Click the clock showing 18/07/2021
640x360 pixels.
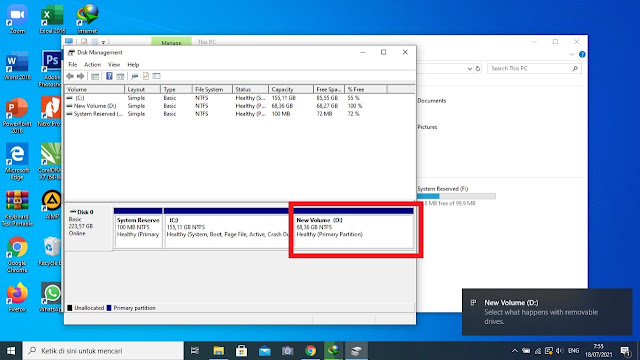[x=598, y=351]
